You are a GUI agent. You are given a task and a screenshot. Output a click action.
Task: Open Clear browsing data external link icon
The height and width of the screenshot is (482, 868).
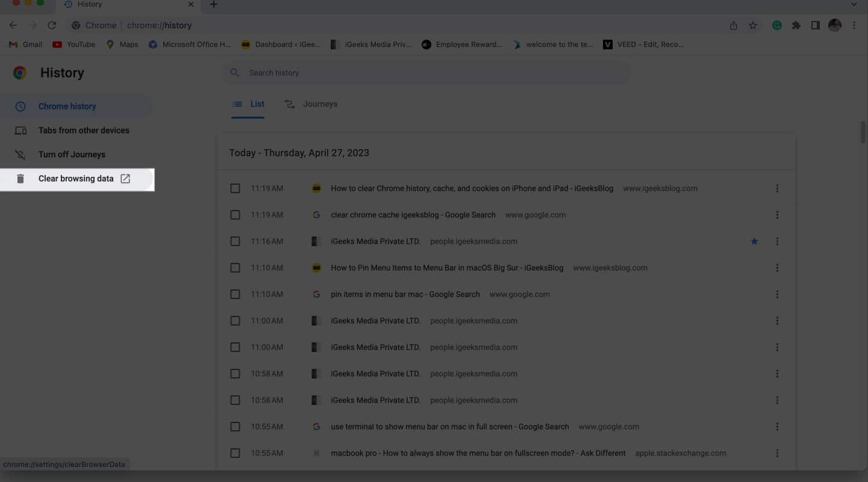point(125,179)
